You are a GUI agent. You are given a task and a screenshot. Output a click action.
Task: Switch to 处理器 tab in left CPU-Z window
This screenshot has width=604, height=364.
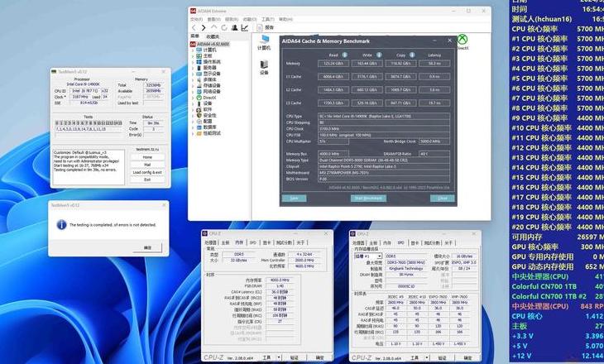[x=210, y=242]
